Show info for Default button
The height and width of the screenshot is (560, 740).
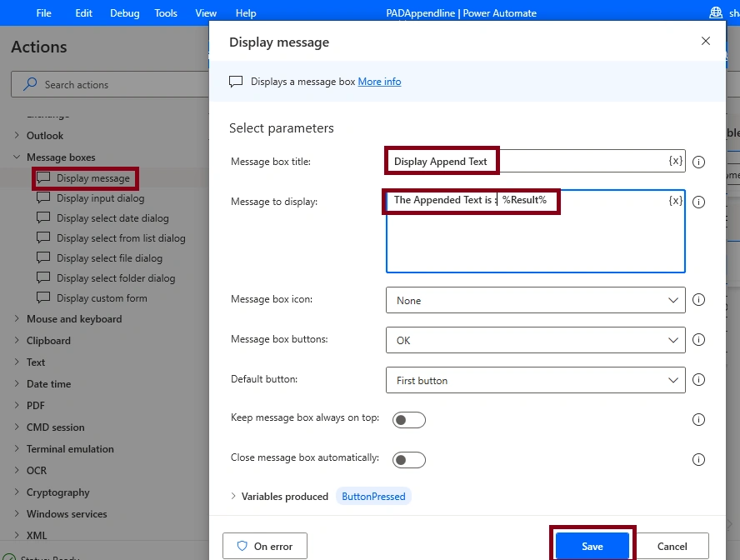coord(698,380)
